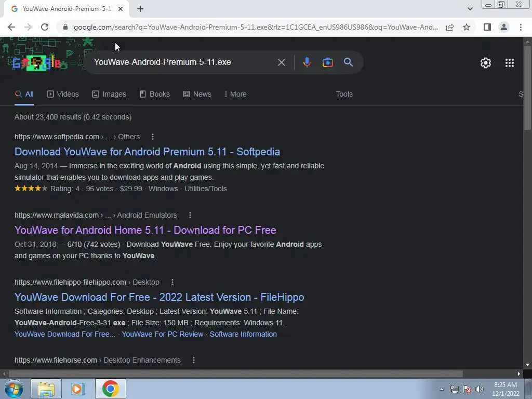View site security lock info
Image resolution: width=532 pixels, height=399 pixels.
coord(65,27)
